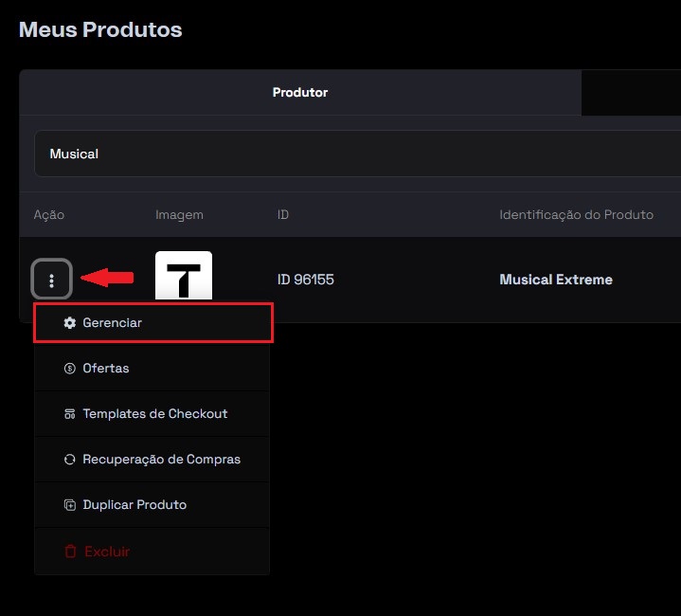Click the ID 96155 cell
The width and height of the screenshot is (681, 616).
click(305, 280)
